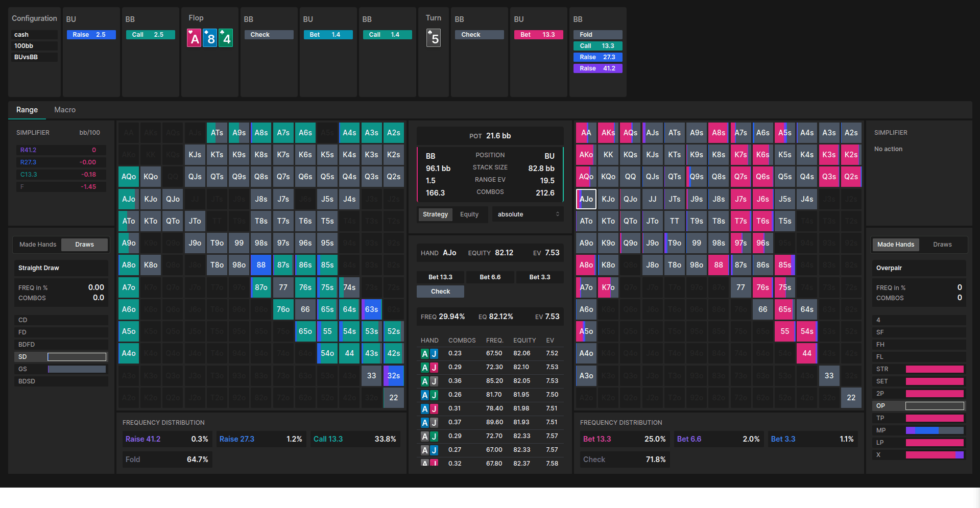Filter by Bet 13.3 in hand detail
The height and width of the screenshot is (508, 980).
440,277
